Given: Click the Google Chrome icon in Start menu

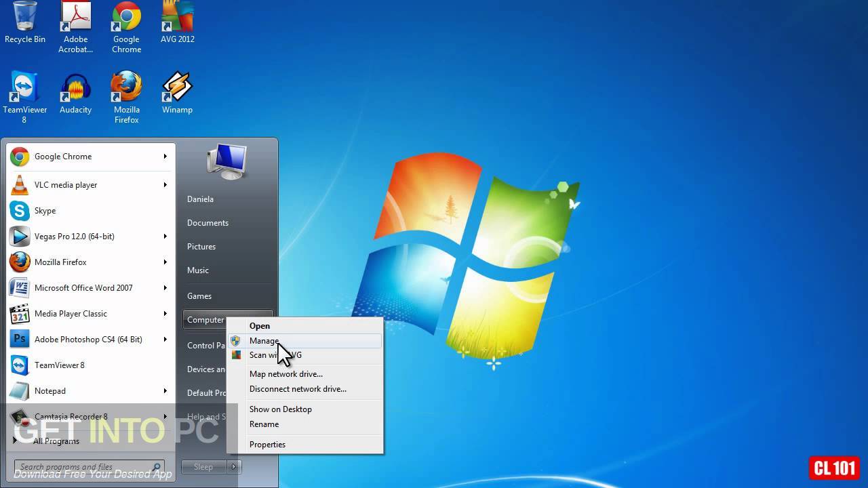Looking at the screenshot, I should (20, 157).
